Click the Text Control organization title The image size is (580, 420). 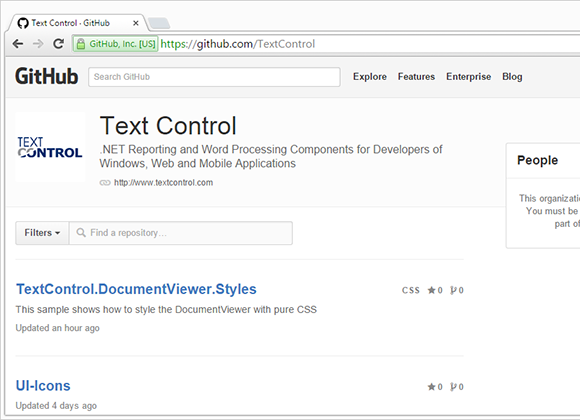click(168, 126)
